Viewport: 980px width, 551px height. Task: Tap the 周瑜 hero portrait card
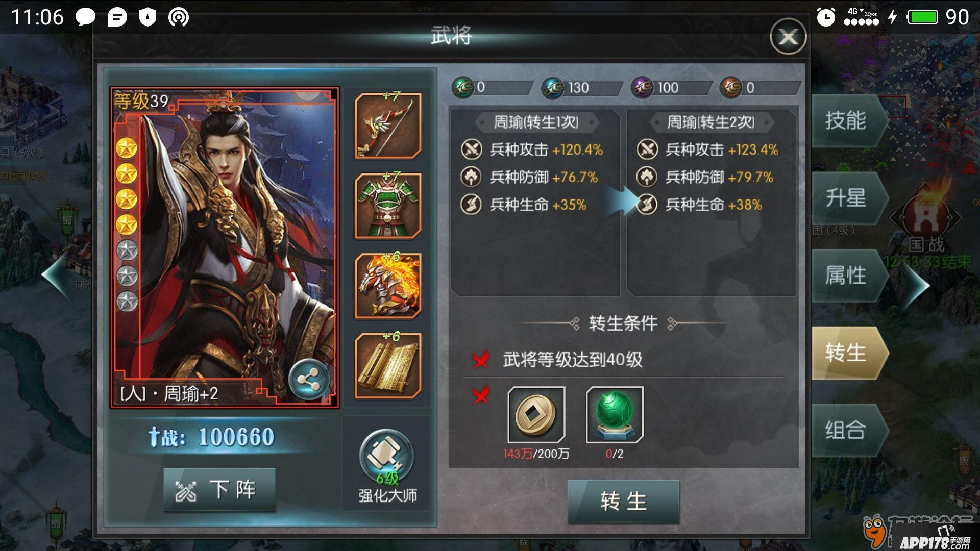(225, 247)
